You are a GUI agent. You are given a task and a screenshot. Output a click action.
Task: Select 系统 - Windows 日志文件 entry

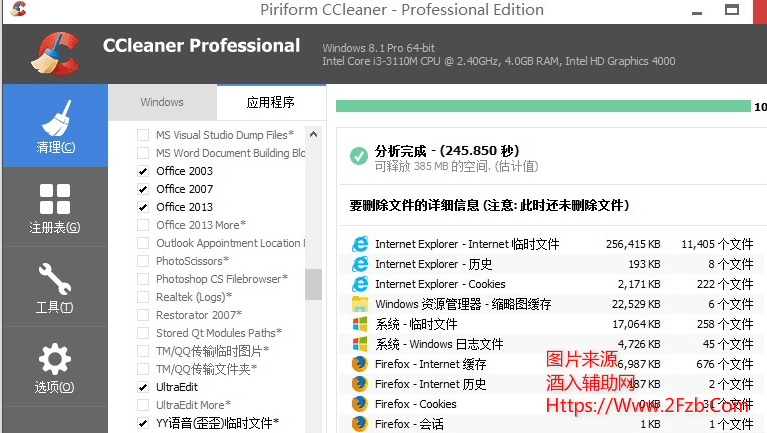[x=553, y=344]
